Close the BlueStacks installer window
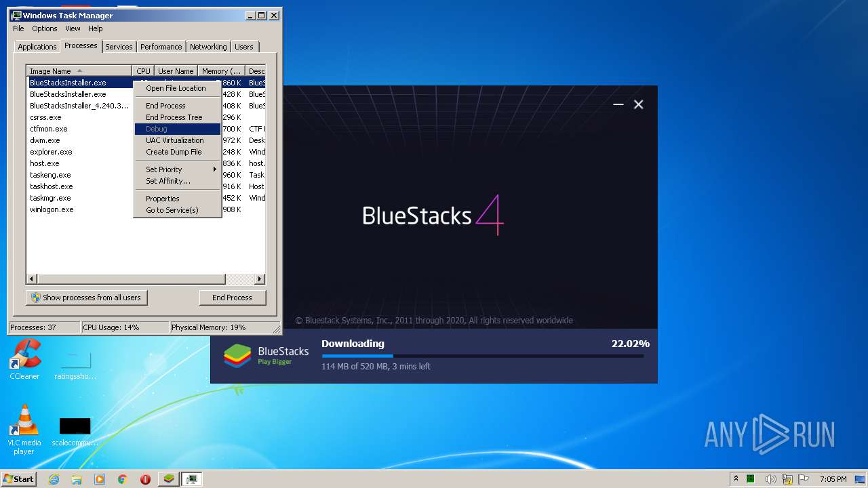Viewport: 868px width, 488px height. pos(638,104)
